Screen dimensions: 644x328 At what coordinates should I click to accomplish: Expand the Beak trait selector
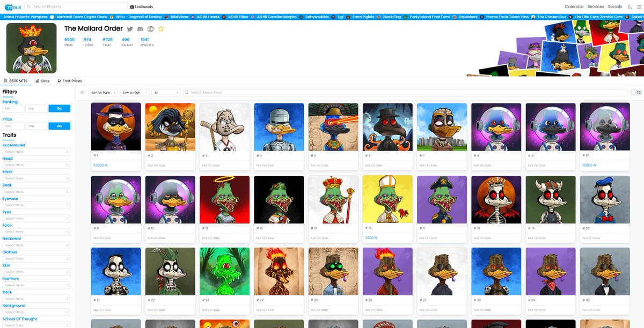point(36,192)
